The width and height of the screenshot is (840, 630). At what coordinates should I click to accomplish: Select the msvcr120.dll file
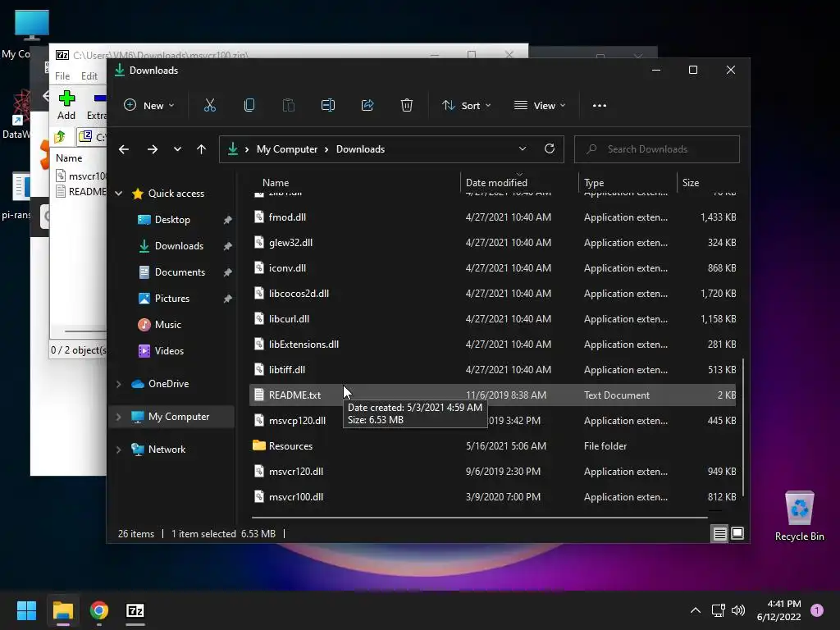pos(492,472)
